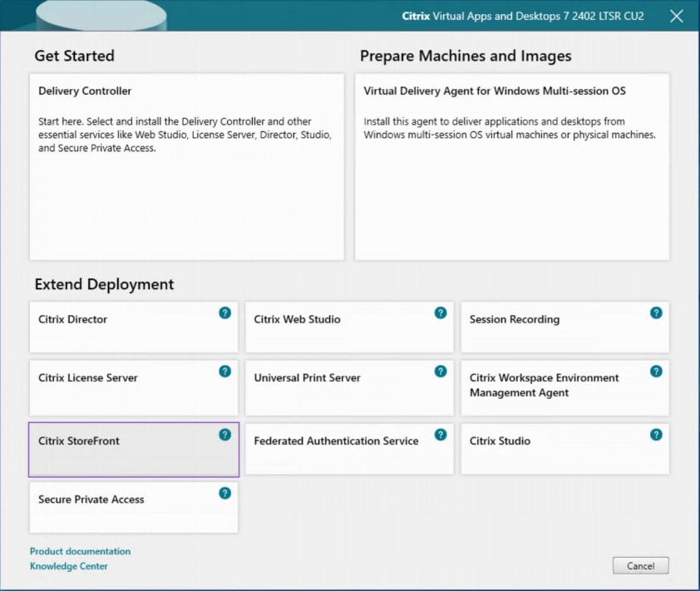Click the Cancel button
Screen dimensions: 700x591
pos(641,565)
